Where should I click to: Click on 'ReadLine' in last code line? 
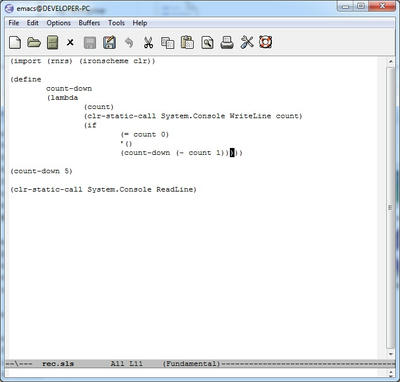coord(175,189)
